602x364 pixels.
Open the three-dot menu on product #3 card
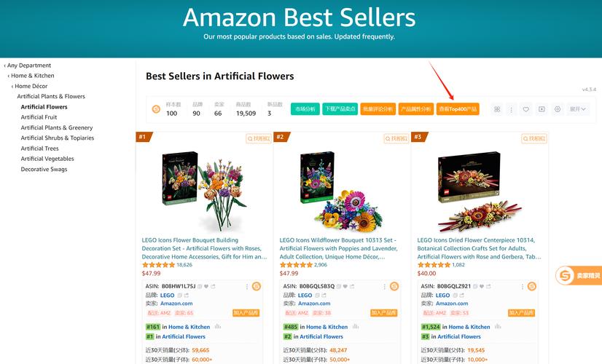522,287
